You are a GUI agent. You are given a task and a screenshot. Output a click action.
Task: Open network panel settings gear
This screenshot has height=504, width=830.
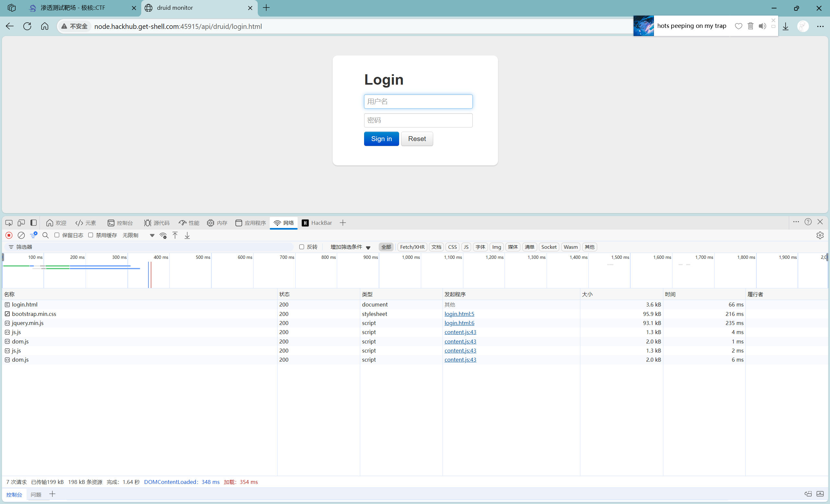tap(820, 235)
